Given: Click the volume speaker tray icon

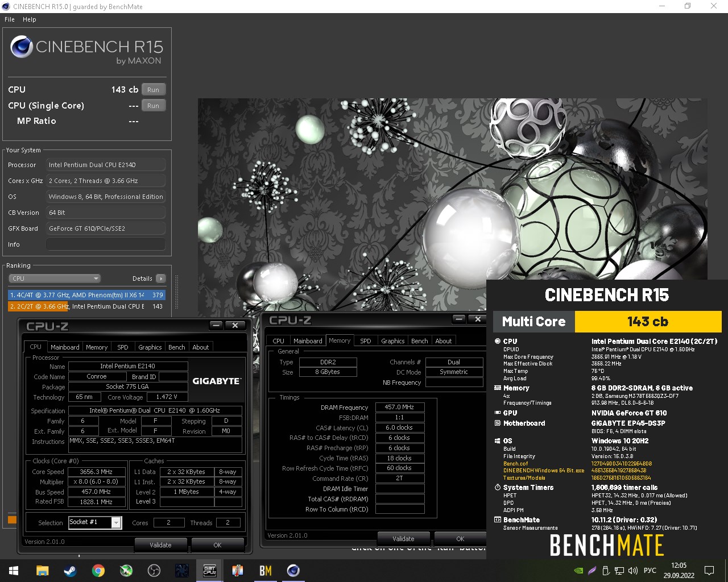Looking at the screenshot, I should coord(633,571).
